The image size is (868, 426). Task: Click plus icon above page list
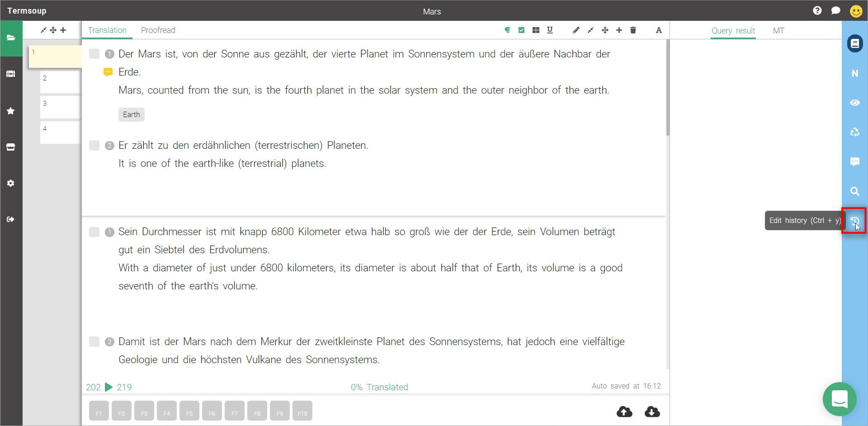(63, 30)
